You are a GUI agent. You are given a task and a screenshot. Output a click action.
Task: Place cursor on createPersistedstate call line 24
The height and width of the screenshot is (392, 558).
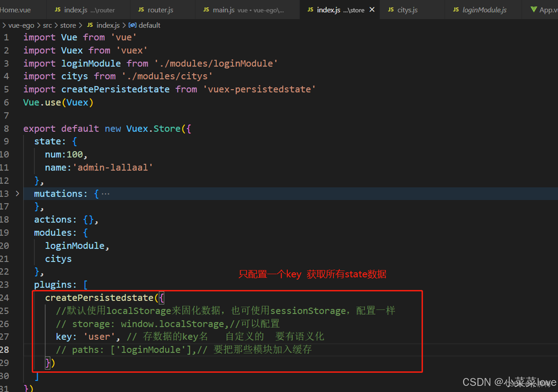pyautogui.click(x=99, y=298)
